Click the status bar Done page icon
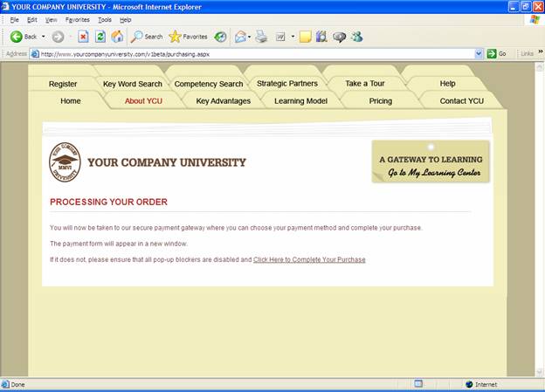Image resolution: width=545 pixels, height=392 pixels. pos(5,384)
